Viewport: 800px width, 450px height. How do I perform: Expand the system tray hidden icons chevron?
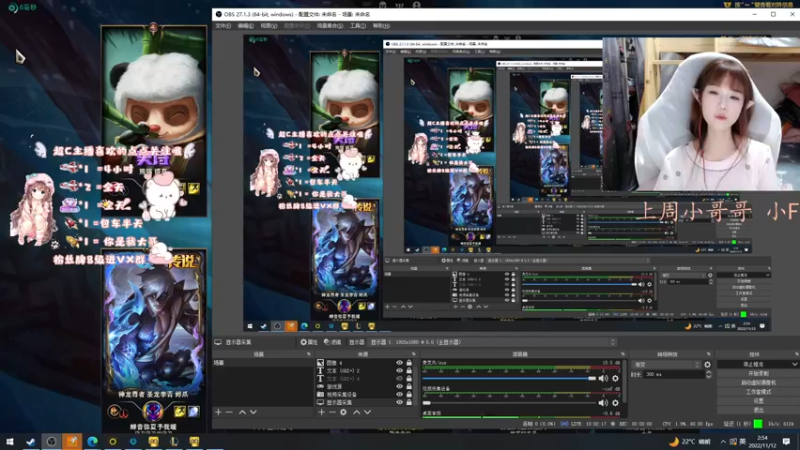pyautogui.click(x=723, y=442)
